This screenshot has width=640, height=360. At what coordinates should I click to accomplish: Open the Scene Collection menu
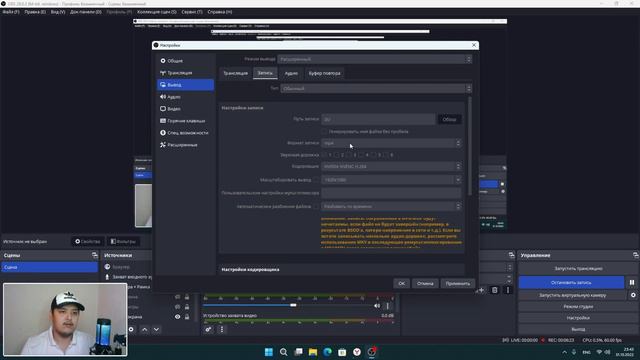[x=157, y=12]
